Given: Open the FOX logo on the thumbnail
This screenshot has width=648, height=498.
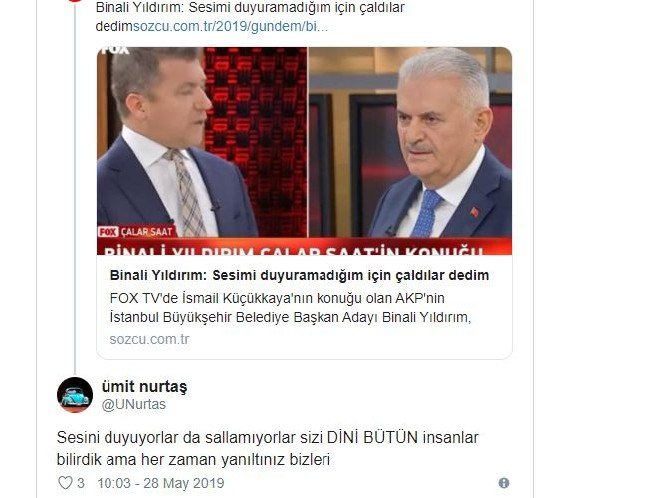Looking at the screenshot, I should 115,50.
